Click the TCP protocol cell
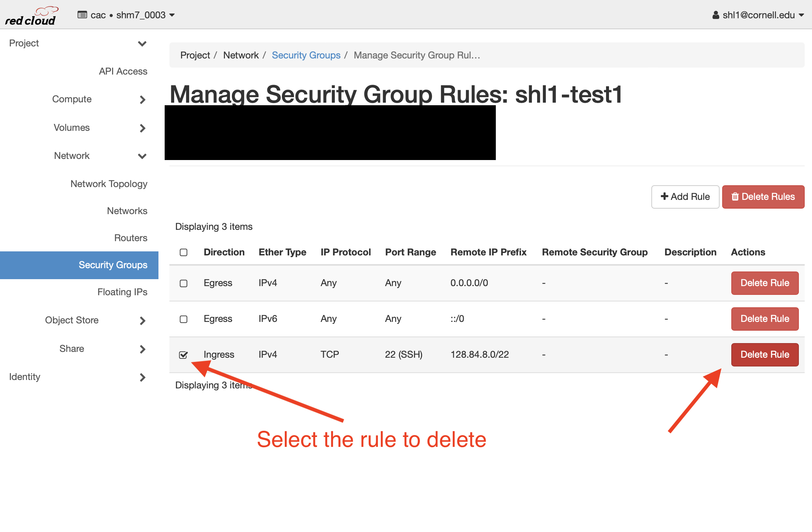The width and height of the screenshot is (812, 532). point(330,354)
